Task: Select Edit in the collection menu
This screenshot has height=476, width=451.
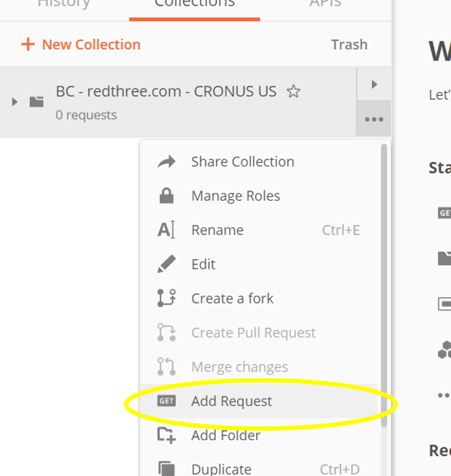Action: point(258,264)
